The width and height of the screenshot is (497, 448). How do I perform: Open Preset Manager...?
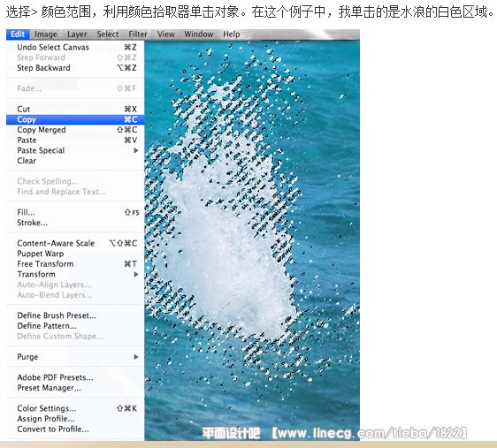click(x=75, y=388)
